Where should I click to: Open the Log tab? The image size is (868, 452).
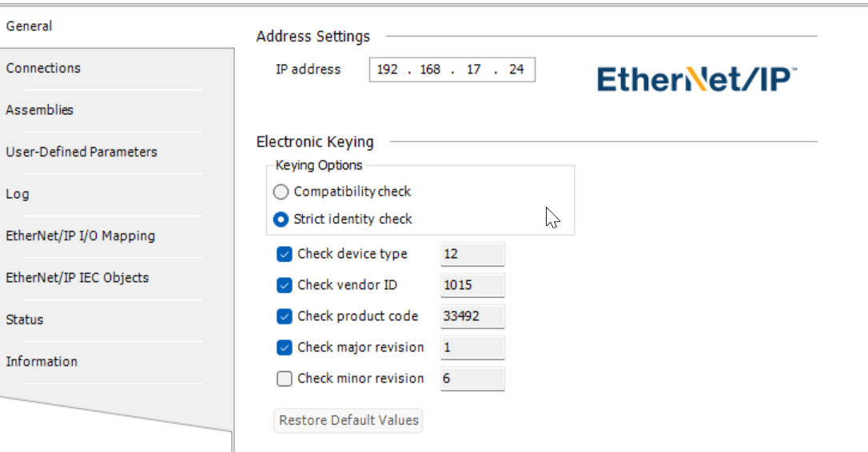point(18,194)
